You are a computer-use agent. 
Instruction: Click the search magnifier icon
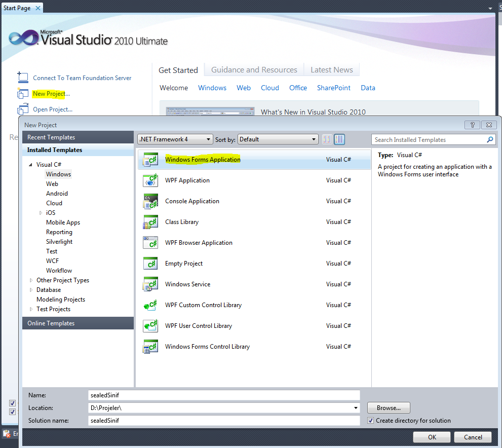[x=490, y=139]
